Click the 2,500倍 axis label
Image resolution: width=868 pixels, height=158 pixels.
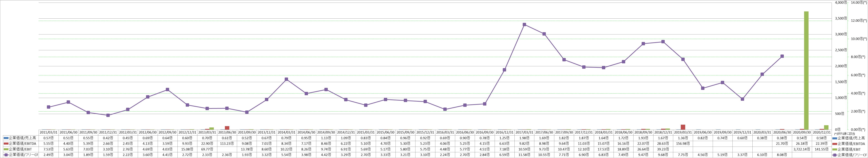(x=841, y=50)
